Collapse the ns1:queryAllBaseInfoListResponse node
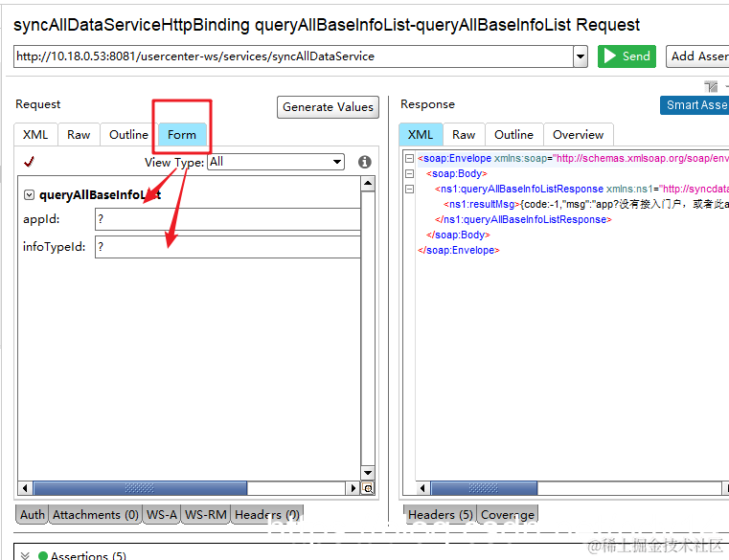This screenshot has height=560, width=729. coord(409,190)
